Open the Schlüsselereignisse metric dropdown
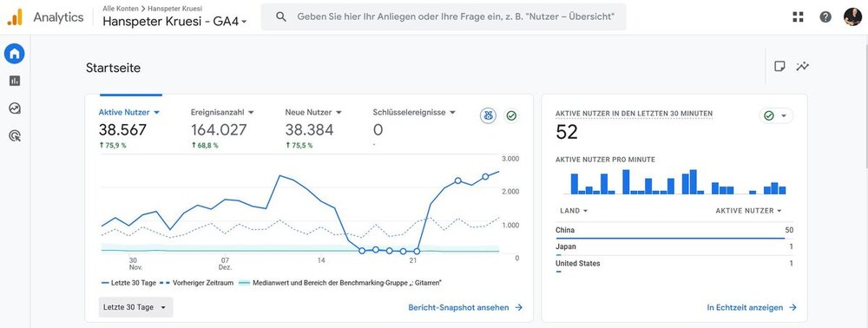The width and height of the screenshot is (868, 328). tap(414, 112)
